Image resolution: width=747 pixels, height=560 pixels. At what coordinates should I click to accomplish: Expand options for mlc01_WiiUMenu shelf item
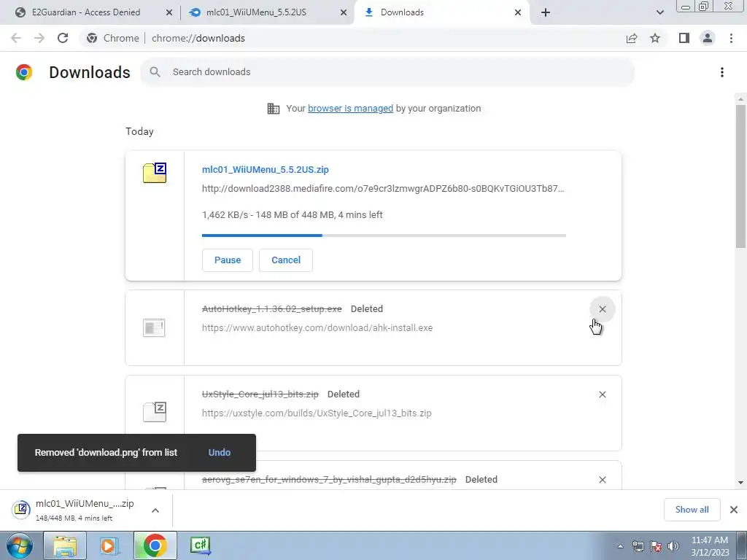(x=155, y=510)
